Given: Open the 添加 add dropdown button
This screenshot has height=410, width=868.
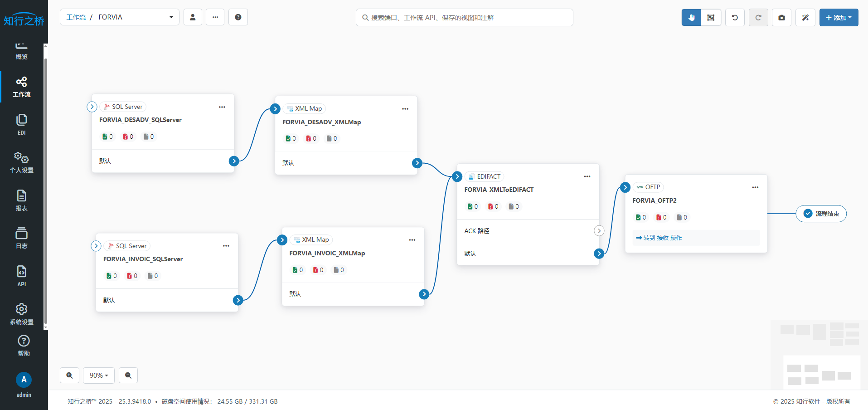Looking at the screenshot, I should pos(839,18).
